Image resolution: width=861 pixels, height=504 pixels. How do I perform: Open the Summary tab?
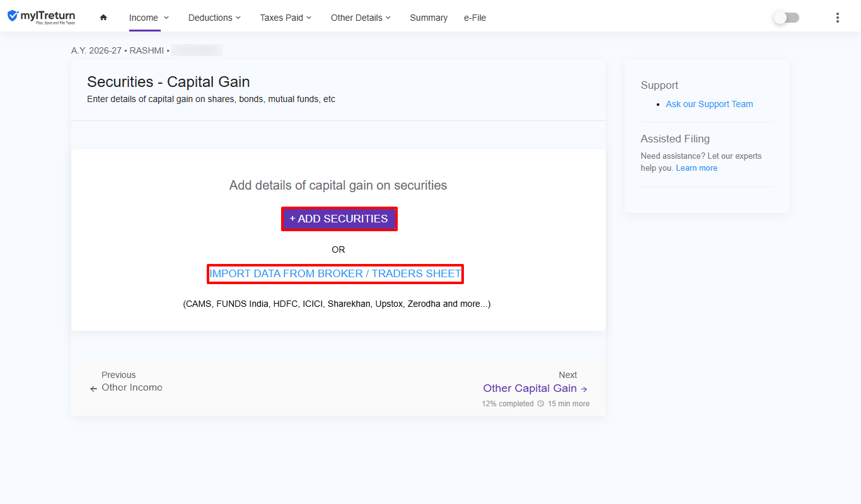pyautogui.click(x=429, y=18)
